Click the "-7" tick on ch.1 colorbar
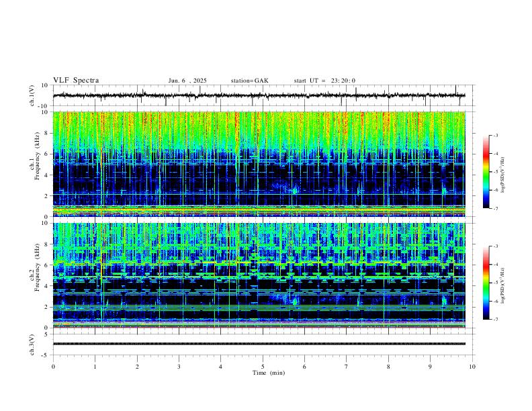Screen dimensions: 532x411 [496, 208]
